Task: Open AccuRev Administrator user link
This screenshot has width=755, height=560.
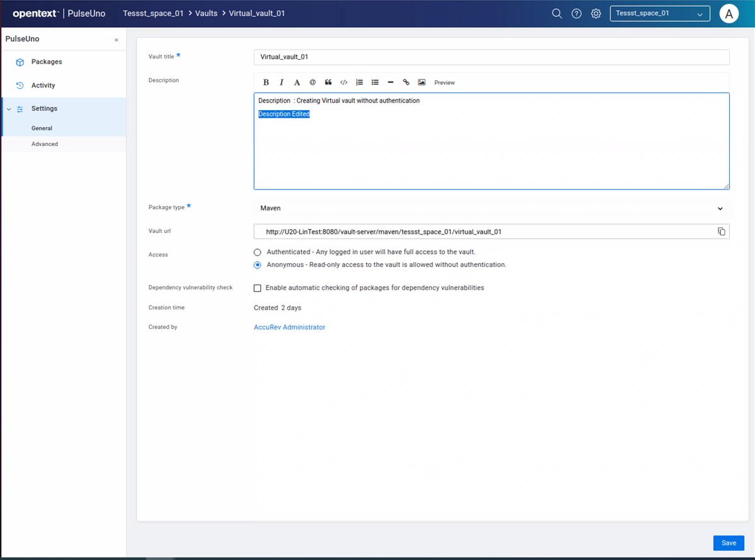Action: coord(289,328)
